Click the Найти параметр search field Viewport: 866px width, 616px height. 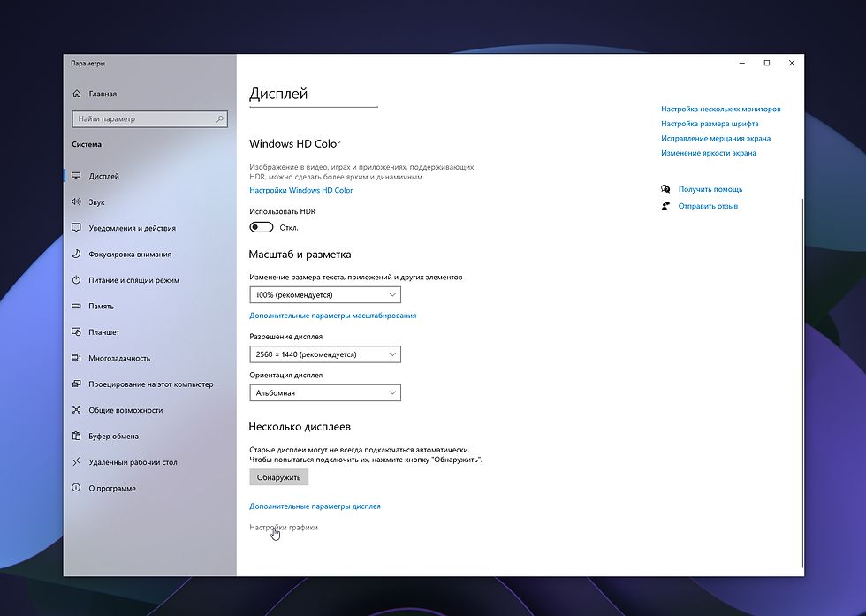[149, 118]
